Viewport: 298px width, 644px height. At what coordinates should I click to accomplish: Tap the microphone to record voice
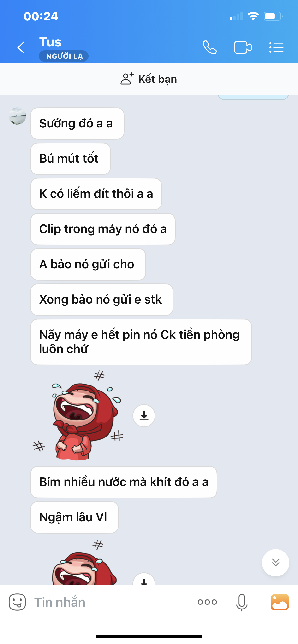coord(242,603)
